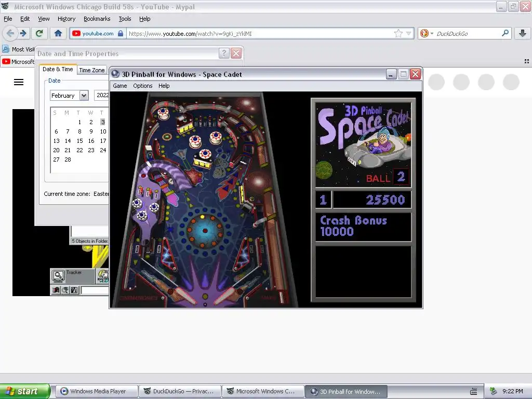Click the YouTube URL address field

[260, 33]
